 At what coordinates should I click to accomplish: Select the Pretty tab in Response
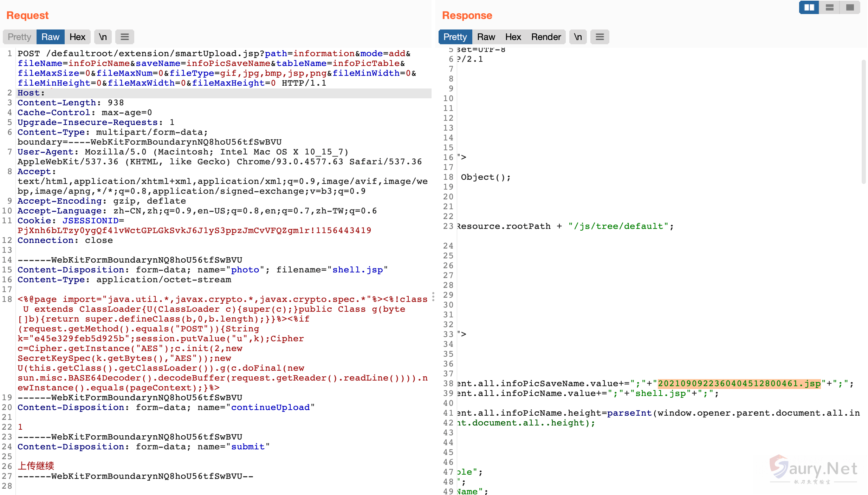tap(455, 37)
